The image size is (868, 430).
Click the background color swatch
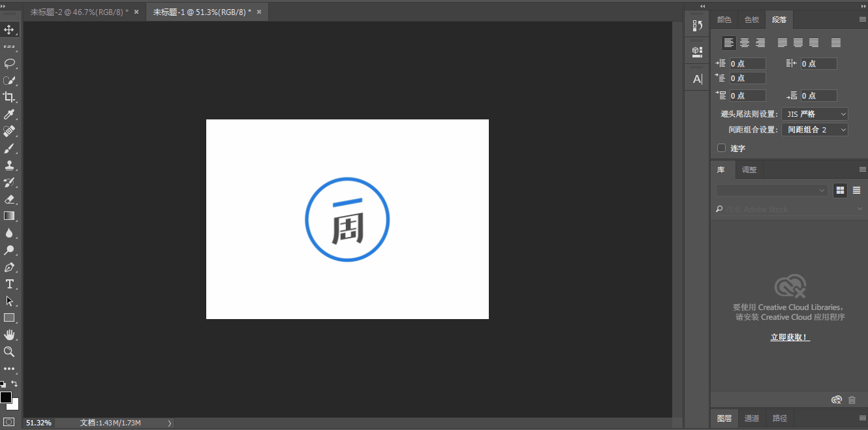coord(15,405)
